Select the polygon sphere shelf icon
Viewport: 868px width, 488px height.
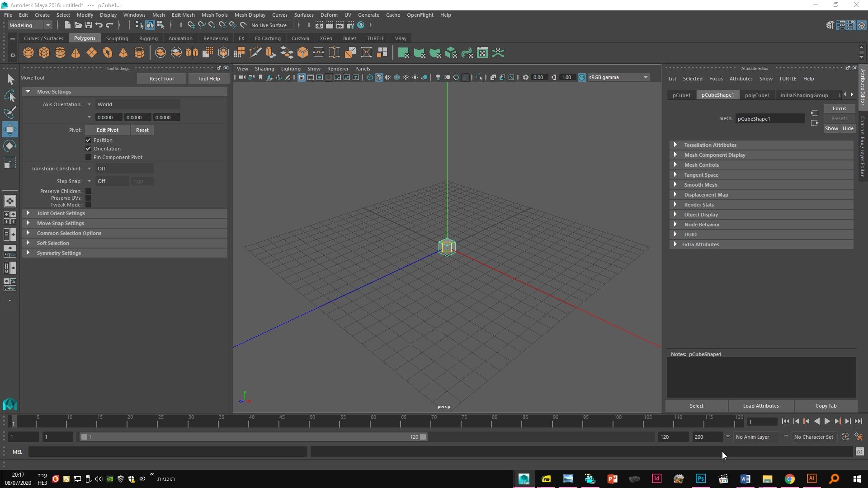28,53
